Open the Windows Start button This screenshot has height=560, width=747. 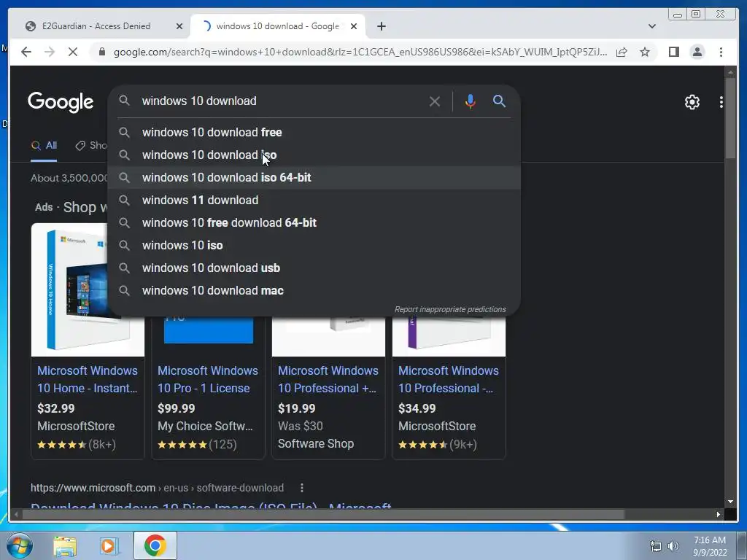click(19, 545)
